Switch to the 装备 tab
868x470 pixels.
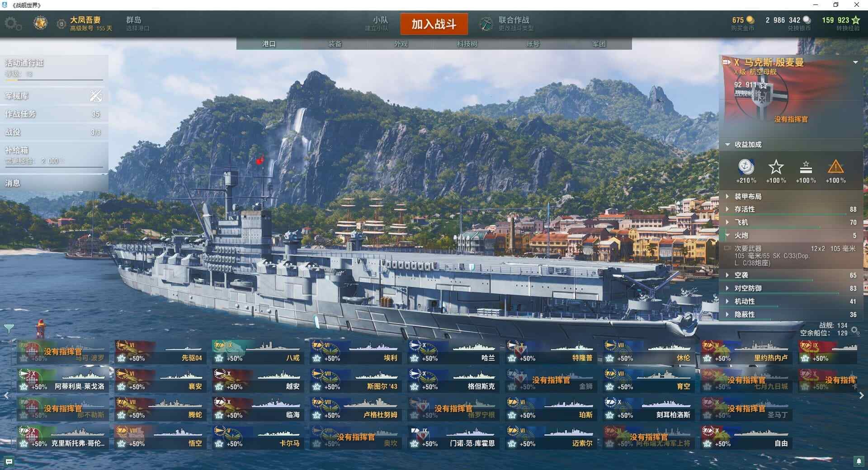pos(335,44)
